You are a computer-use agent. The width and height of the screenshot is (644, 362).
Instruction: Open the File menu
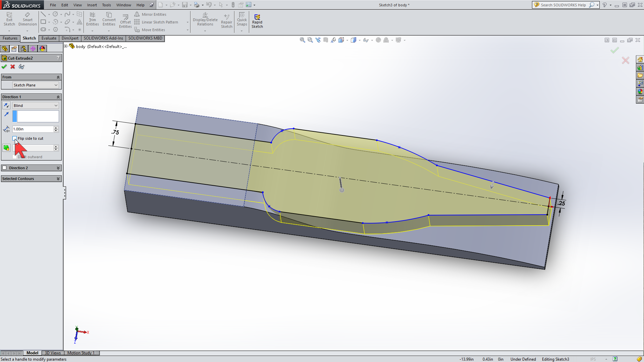coord(53,5)
